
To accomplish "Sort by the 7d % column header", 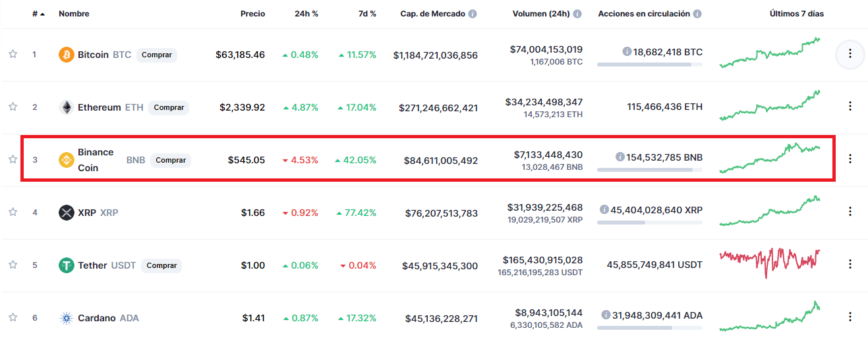I will click(366, 14).
